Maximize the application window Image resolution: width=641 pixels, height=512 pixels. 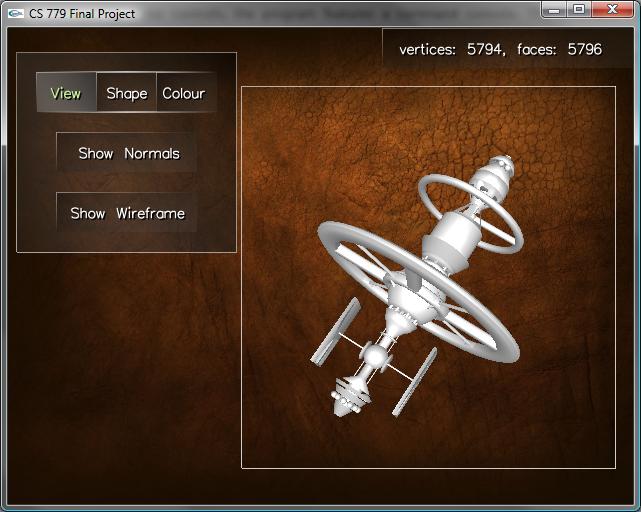(x=579, y=9)
